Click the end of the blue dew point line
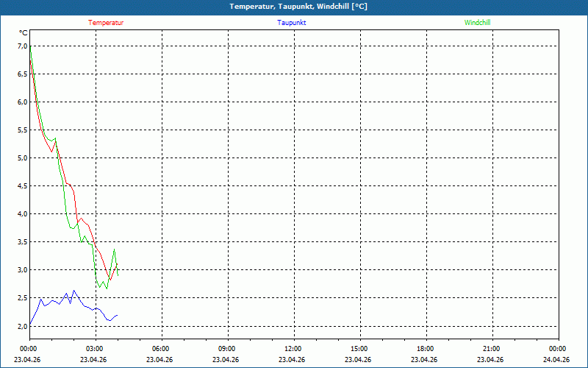This screenshot has height=368, width=588. (x=117, y=315)
